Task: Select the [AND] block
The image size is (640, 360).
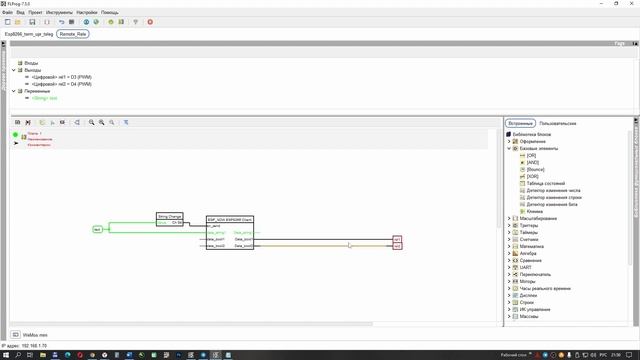Action: (x=533, y=162)
